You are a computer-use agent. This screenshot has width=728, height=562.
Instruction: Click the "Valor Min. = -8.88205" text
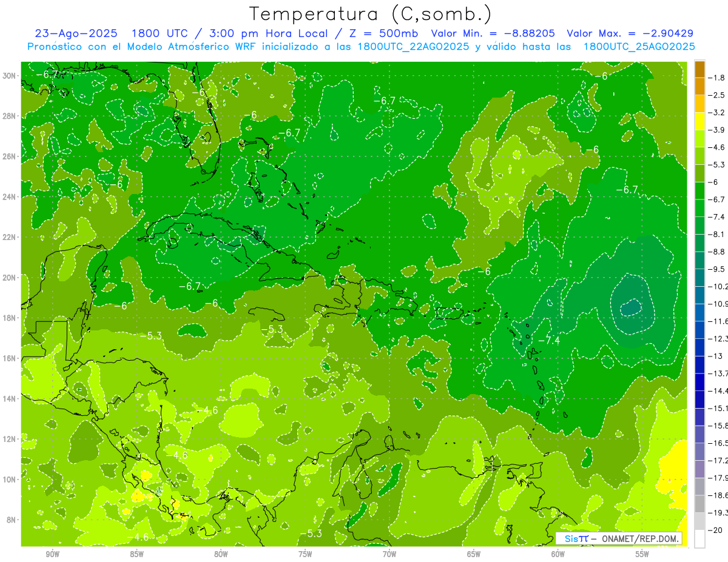(492, 33)
